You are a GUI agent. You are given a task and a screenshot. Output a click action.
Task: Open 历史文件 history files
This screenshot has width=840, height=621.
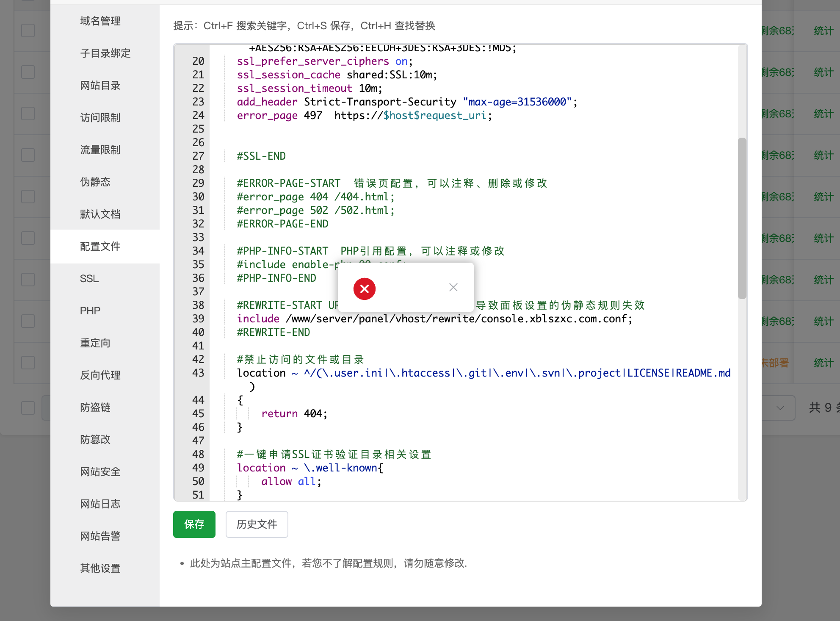257,524
